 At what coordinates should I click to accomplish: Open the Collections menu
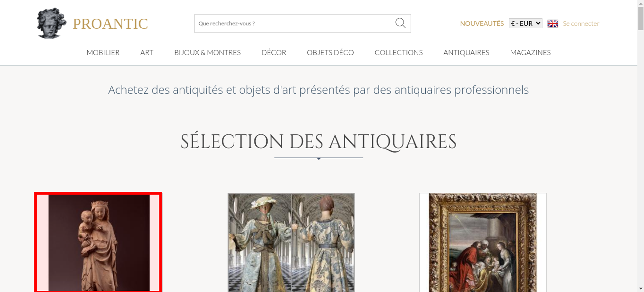pos(398,52)
